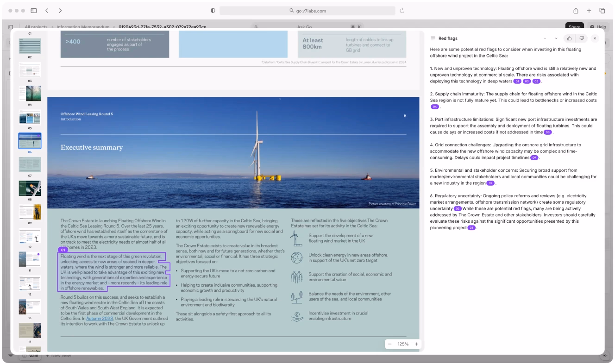
Task: Open citation 01 under New and unproven technology
Action: tap(518, 82)
